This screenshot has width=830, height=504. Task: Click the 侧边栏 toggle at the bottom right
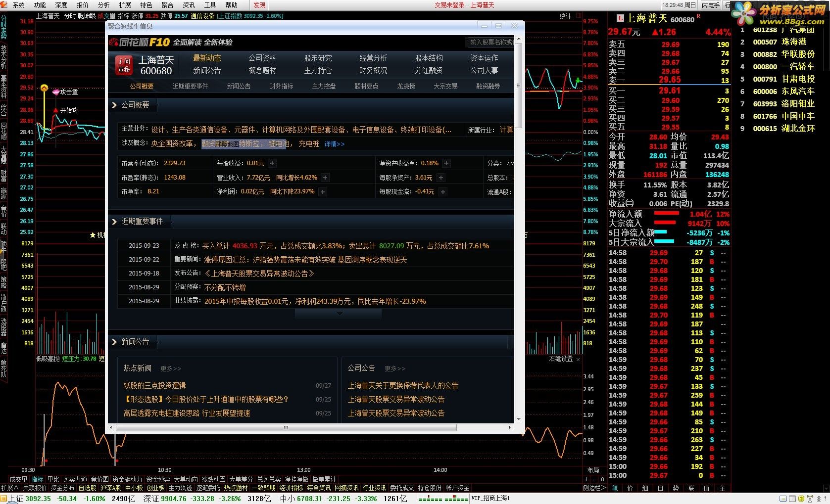(x=593, y=488)
